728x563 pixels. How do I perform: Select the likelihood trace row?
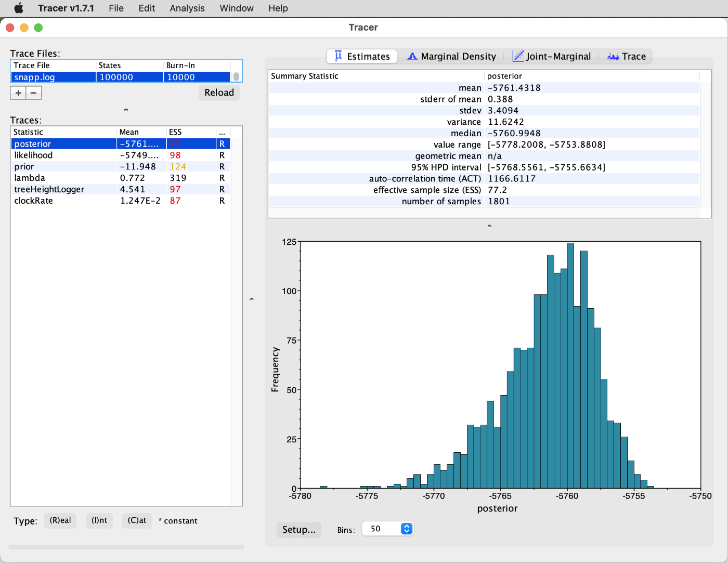coord(121,155)
